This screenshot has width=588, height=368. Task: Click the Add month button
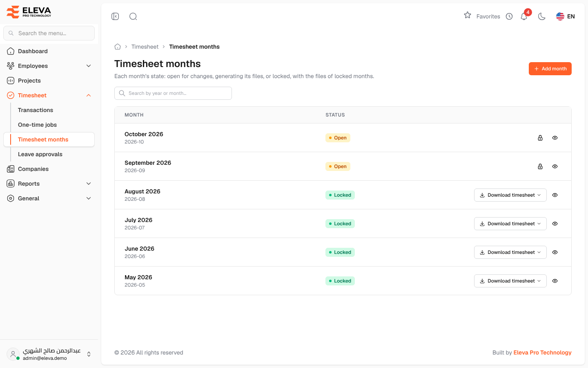pyautogui.click(x=550, y=69)
